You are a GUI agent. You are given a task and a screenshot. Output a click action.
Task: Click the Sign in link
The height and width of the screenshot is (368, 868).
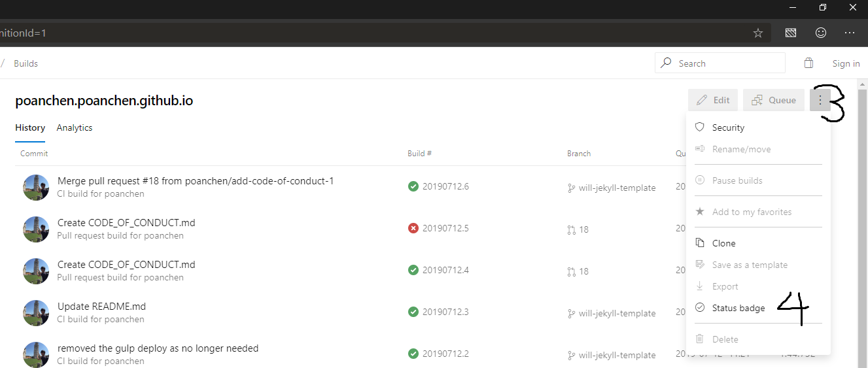846,63
